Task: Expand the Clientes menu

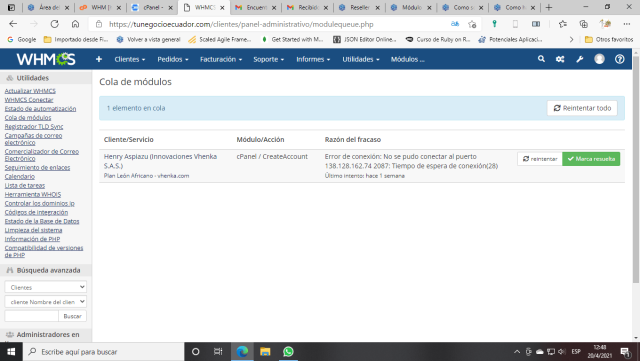Action: click(130, 59)
